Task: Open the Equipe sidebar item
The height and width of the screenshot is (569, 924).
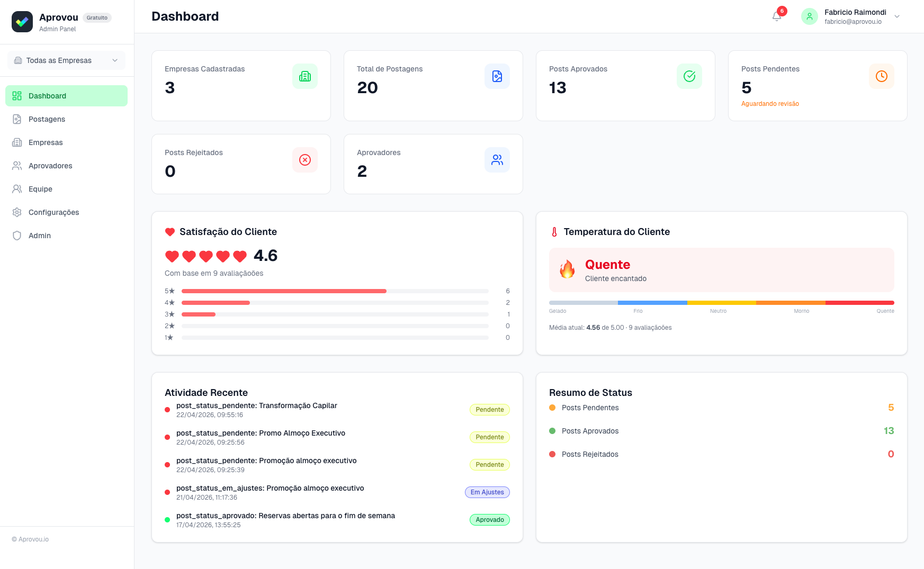Action: click(x=40, y=189)
